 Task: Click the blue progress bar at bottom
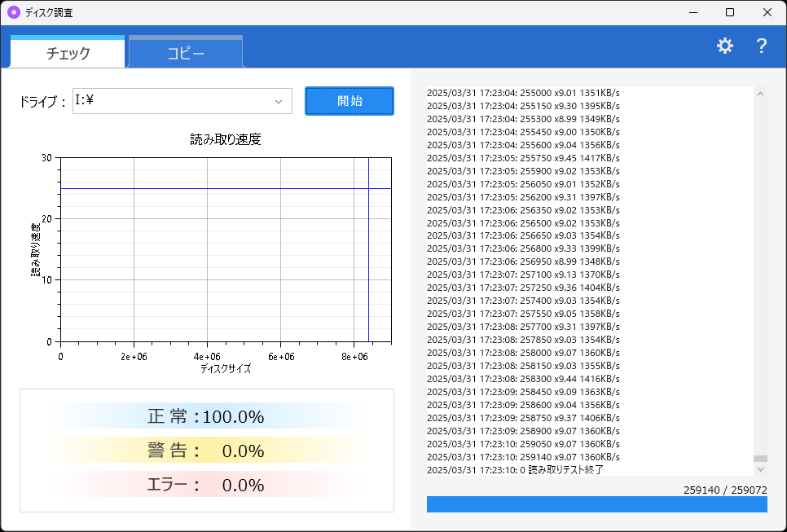click(597, 503)
